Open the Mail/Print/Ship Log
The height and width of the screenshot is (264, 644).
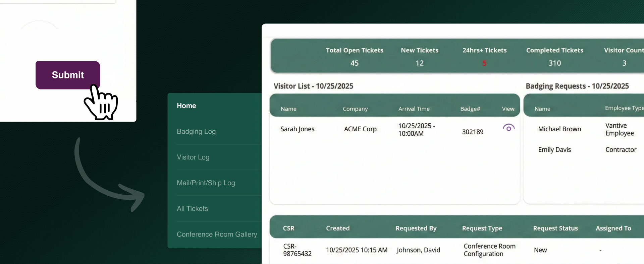pyautogui.click(x=206, y=183)
